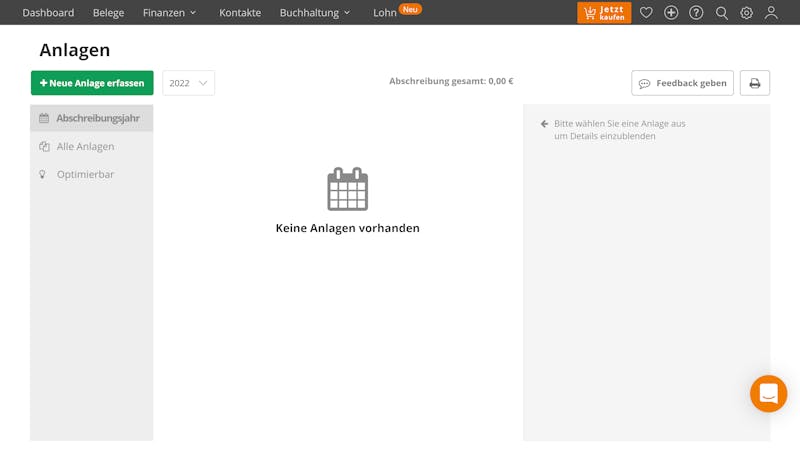Click Neue Anlage erfassen button
Image resolution: width=800 pixels, height=450 pixels.
click(x=92, y=83)
